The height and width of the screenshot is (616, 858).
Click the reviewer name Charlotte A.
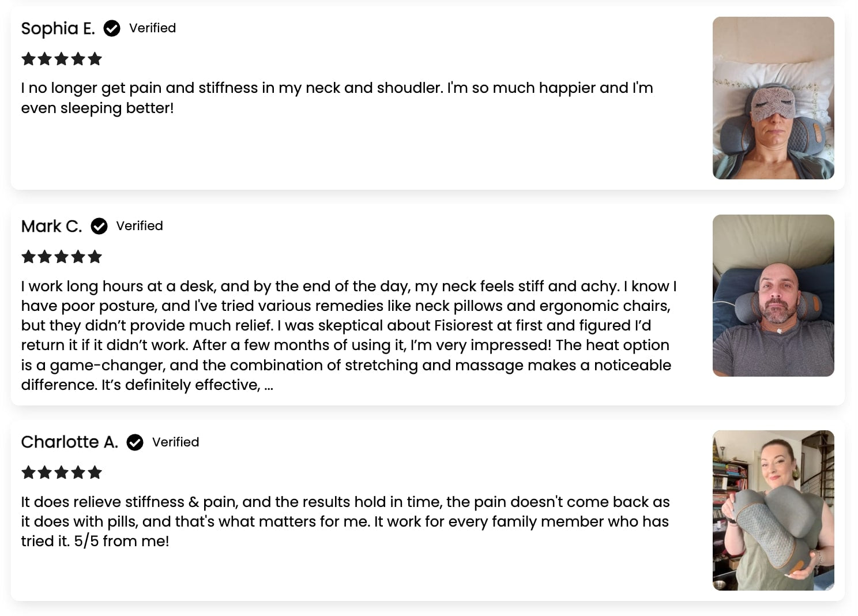pos(69,442)
